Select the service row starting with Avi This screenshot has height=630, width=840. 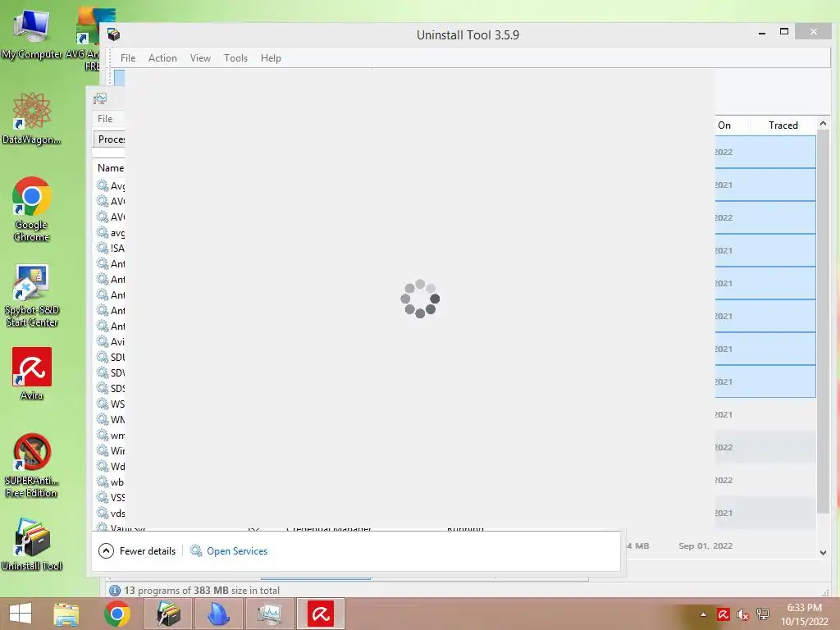point(110,341)
